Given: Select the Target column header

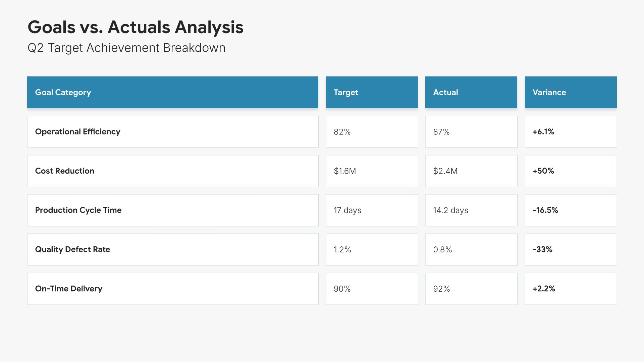Looking at the screenshot, I should 346,93.
